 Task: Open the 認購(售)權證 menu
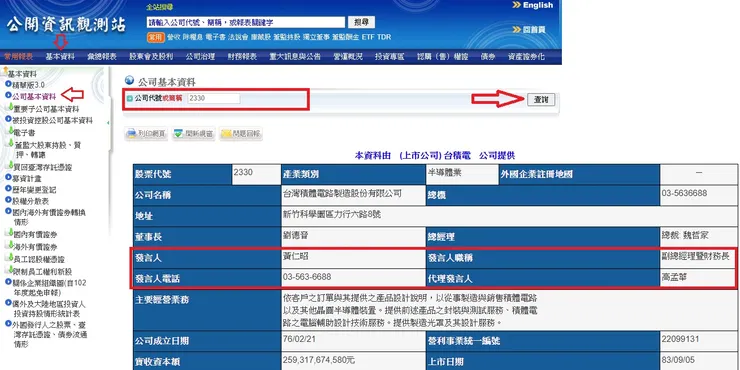tap(443, 57)
